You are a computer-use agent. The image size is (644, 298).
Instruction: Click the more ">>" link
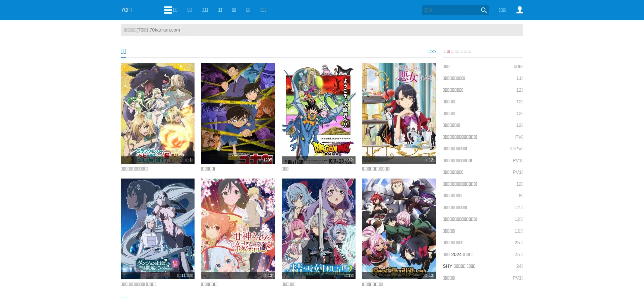[x=431, y=51]
